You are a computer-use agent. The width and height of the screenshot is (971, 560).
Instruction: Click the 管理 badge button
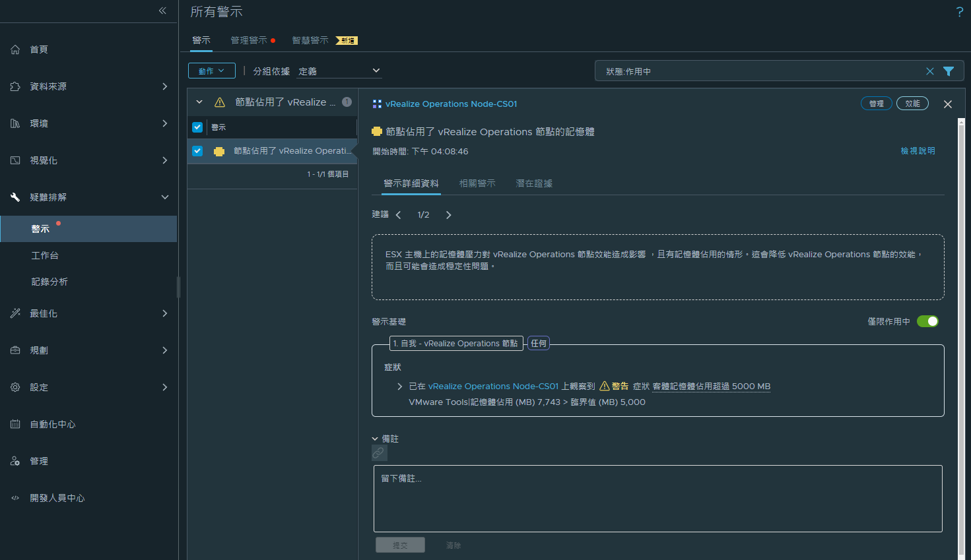[877, 104]
